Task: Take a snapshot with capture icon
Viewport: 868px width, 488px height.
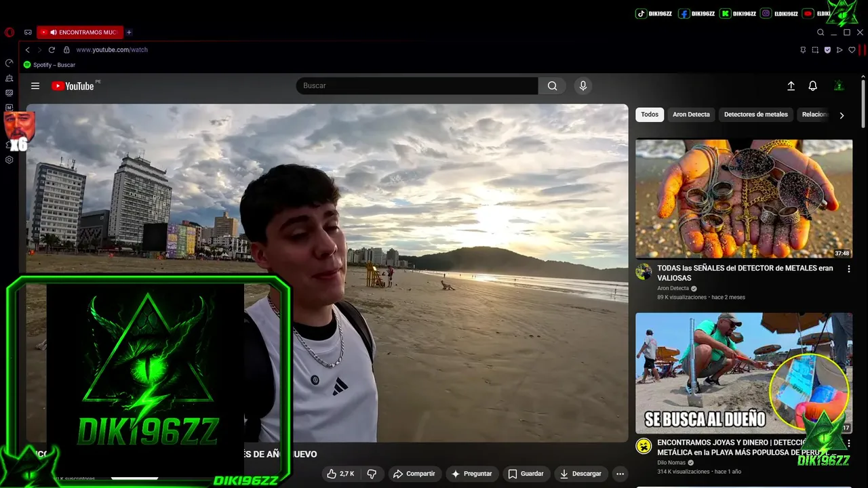Action: coord(815,49)
